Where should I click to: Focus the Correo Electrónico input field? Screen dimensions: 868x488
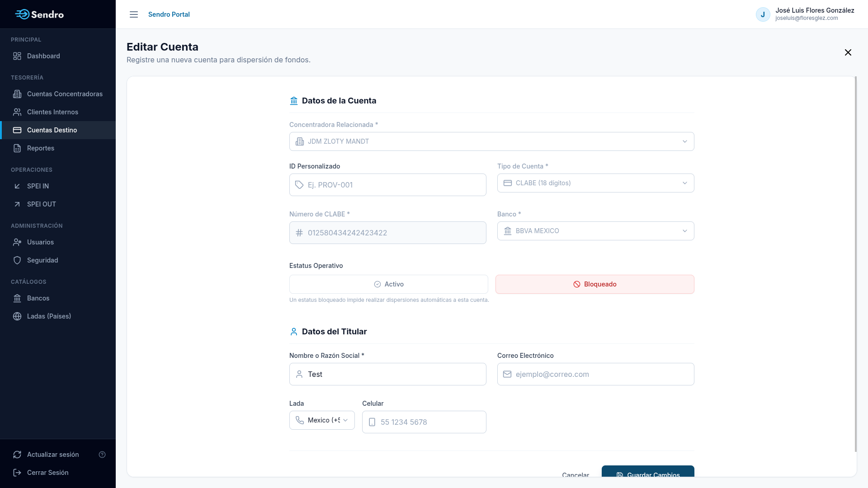click(596, 374)
